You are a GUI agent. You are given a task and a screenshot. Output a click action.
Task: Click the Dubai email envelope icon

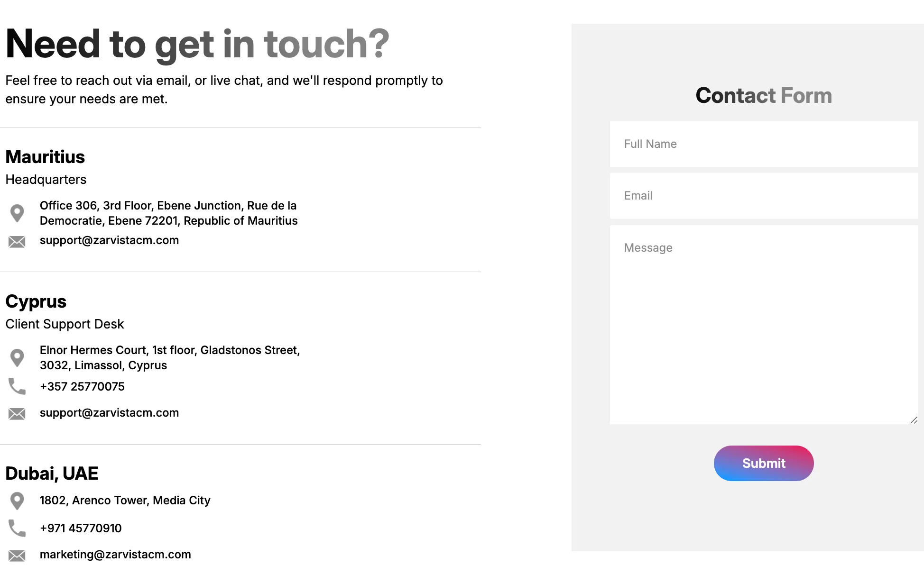pos(17,556)
